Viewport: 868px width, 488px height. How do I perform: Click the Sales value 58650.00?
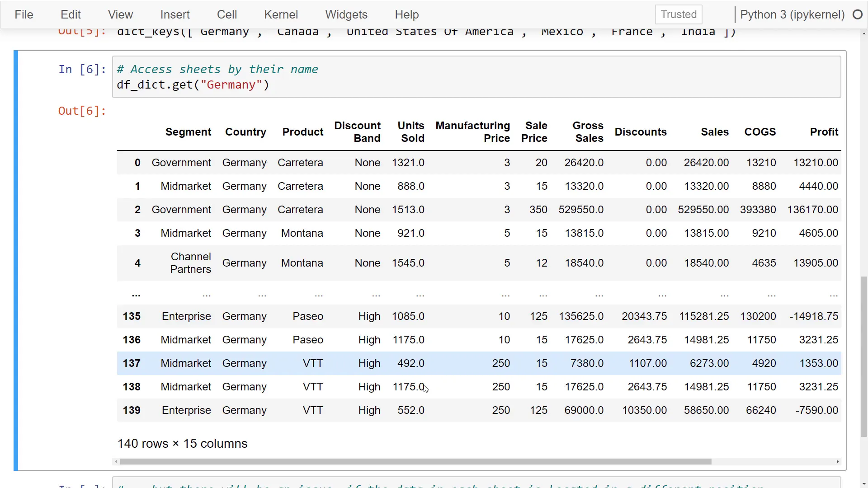[x=706, y=410]
